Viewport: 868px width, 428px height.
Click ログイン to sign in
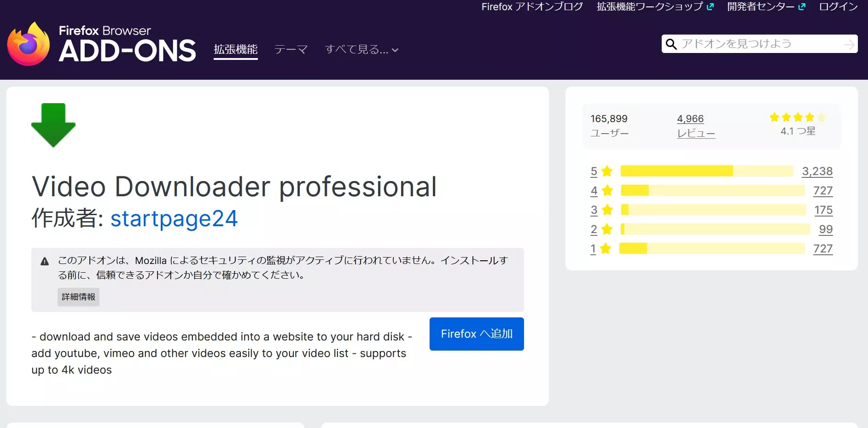pyautogui.click(x=839, y=6)
